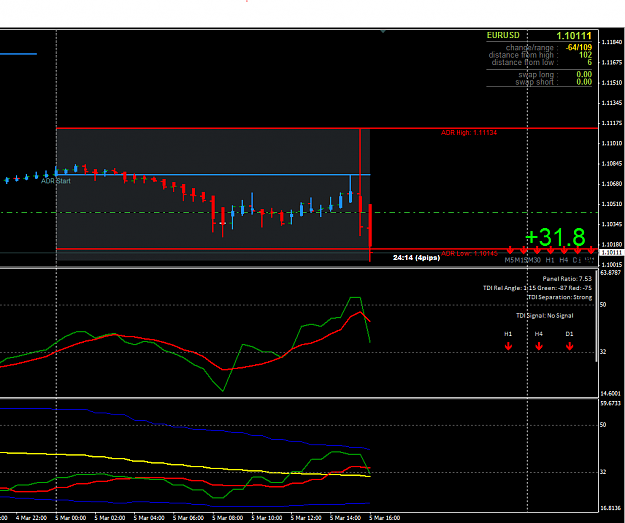Screen dimensions: 625x523
Task: Click the main chart's red arrow above H1
Action: pos(550,250)
